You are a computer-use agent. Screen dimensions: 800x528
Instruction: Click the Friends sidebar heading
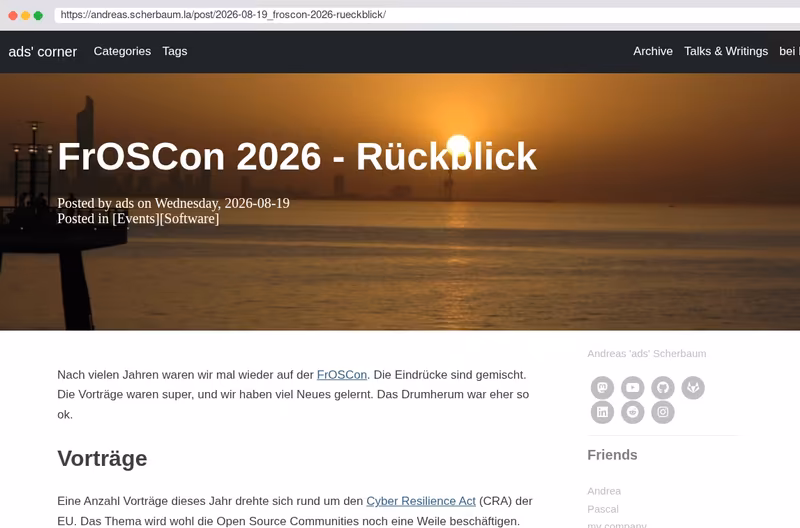(x=612, y=455)
